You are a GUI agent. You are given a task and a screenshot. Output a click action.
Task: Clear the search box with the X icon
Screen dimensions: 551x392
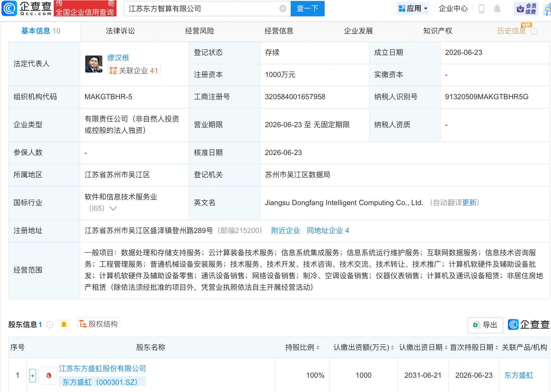pyautogui.click(x=282, y=8)
